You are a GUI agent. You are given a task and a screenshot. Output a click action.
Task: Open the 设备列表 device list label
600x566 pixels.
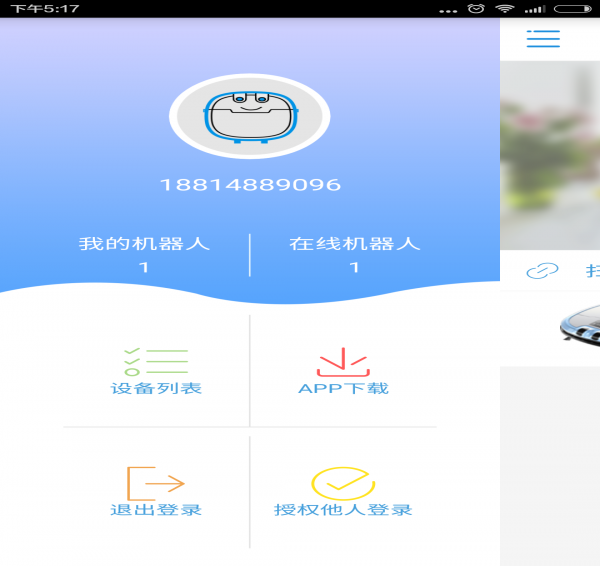coord(156,388)
